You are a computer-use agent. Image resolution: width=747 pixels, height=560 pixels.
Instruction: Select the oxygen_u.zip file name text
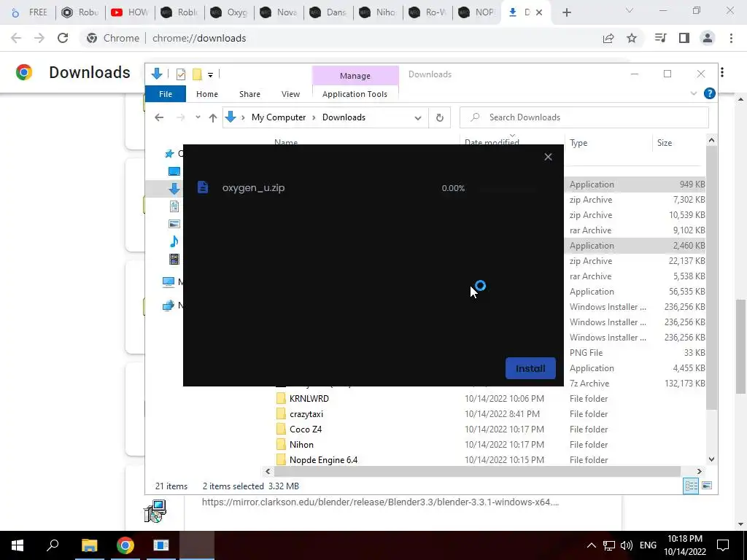click(253, 187)
